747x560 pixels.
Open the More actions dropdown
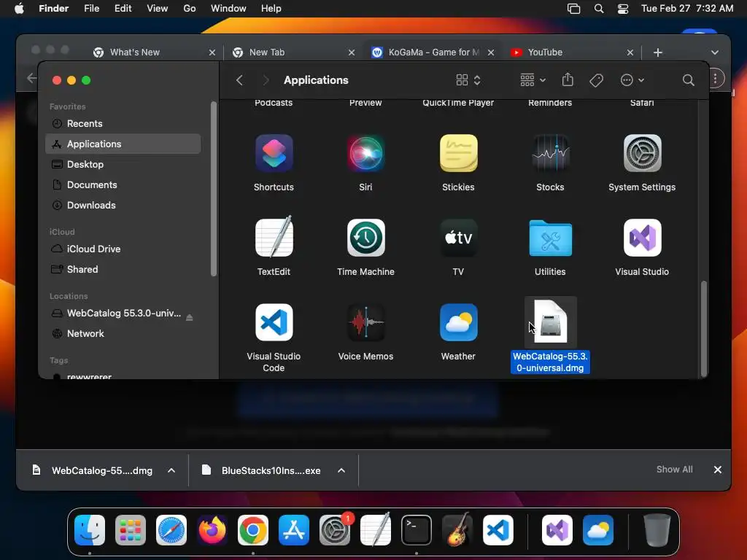click(632, 80)
